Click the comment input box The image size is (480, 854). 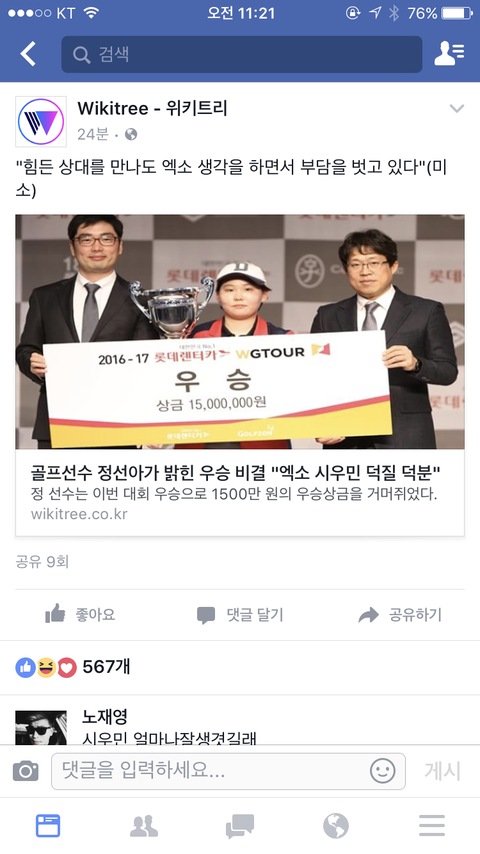pyautogui.click(x=228, y=771)
